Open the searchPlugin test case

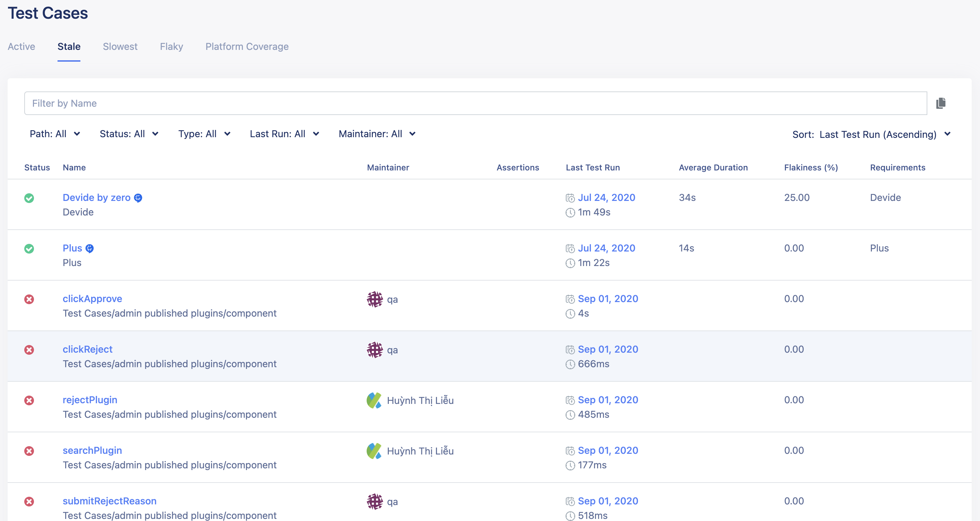click(93, 451)
